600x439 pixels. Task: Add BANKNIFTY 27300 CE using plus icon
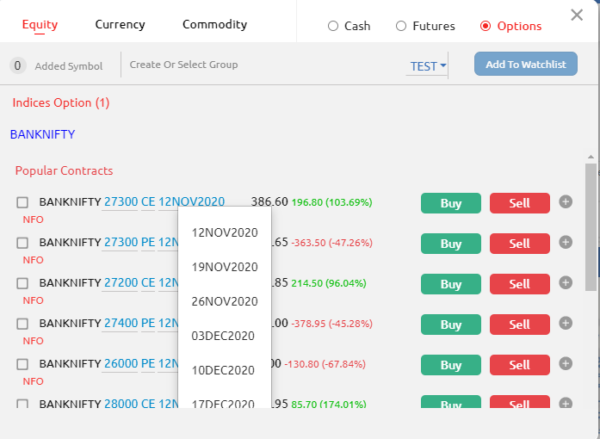[x=566, y=202]
